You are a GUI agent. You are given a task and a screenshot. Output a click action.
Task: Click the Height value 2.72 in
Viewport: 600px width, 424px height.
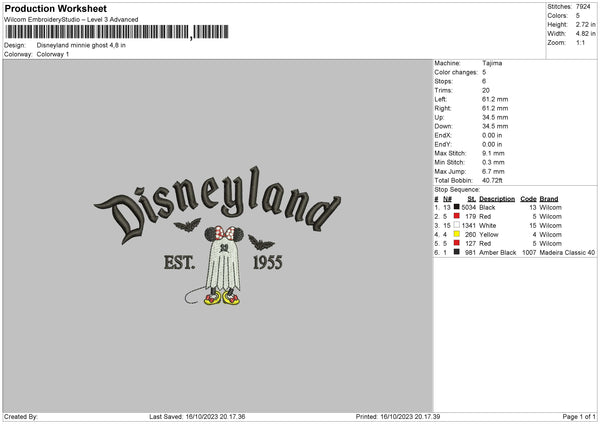pos(586,24)
